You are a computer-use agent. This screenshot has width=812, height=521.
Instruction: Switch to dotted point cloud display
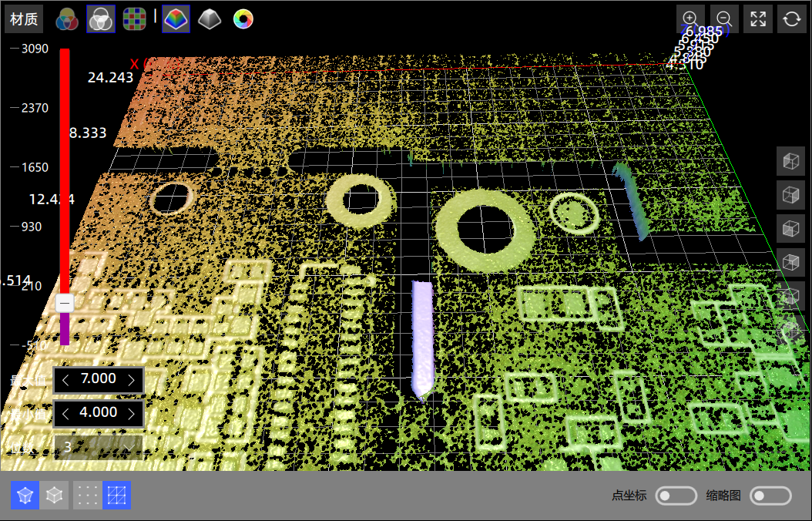coord(86,496)
